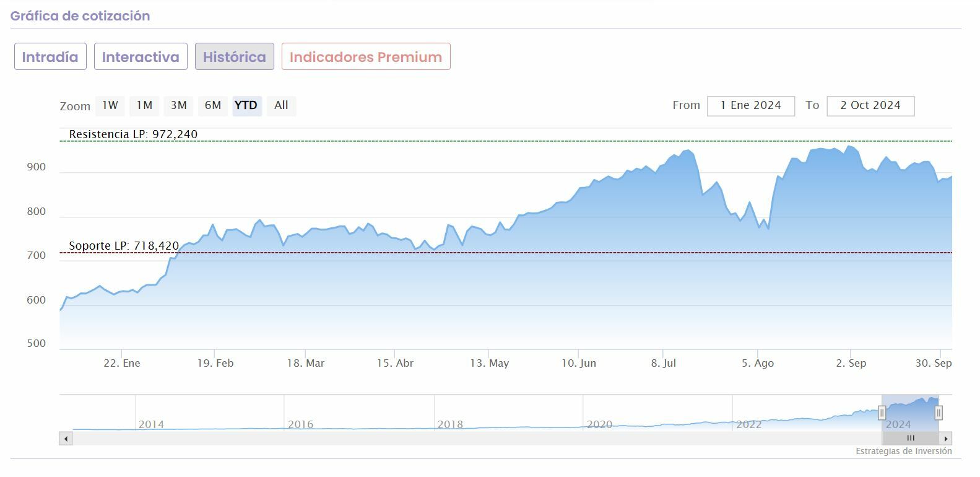Click the navigator right scroll arrow
Screen dimensions: 980x477
(x=945, y=439)
